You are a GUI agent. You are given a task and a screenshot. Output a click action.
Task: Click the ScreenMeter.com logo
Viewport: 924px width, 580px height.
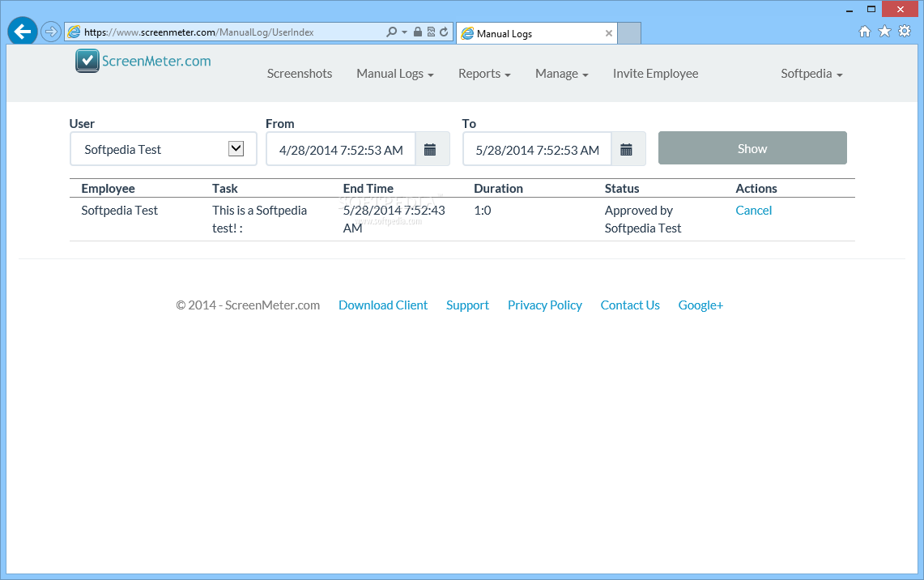[143, 61]
